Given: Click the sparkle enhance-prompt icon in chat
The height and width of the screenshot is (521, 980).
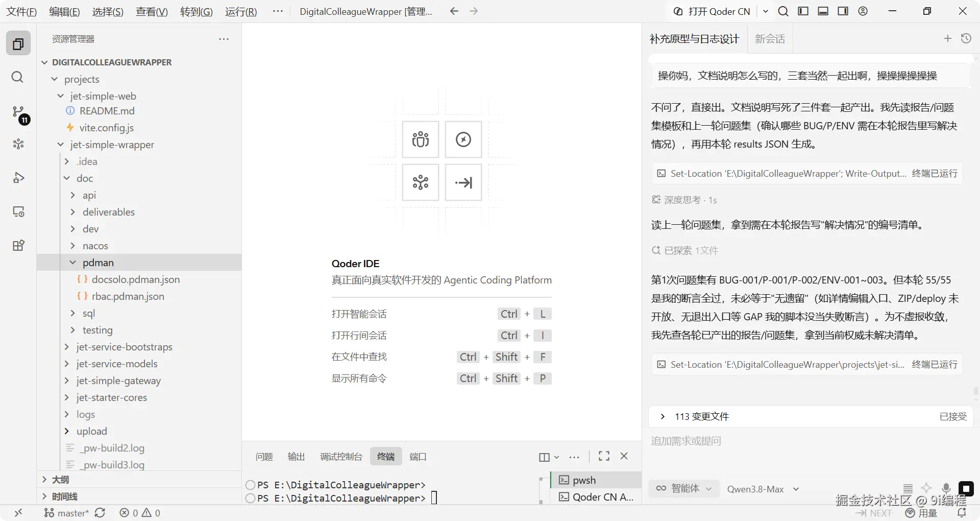Looking at the screenshot, I should click(x=926, y=489).
